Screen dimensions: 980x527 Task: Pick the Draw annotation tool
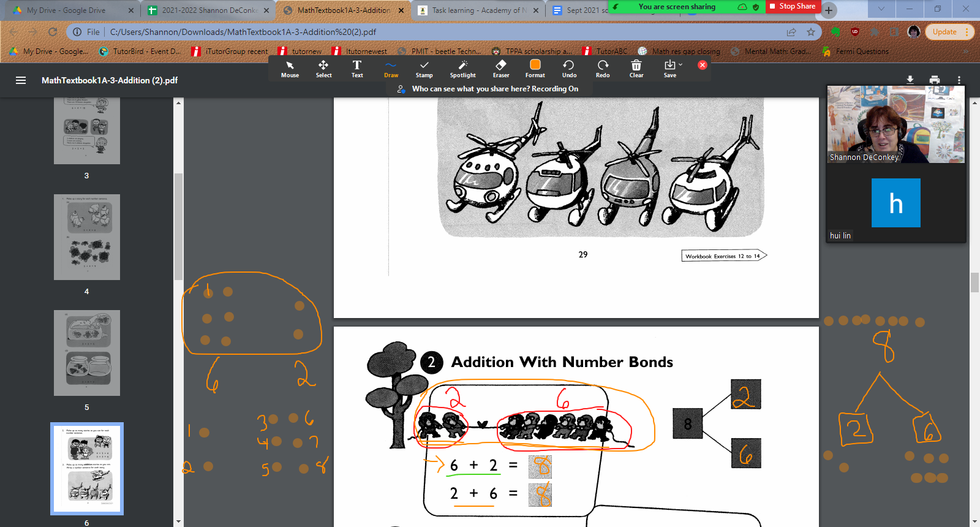click(x=391, y=69)
